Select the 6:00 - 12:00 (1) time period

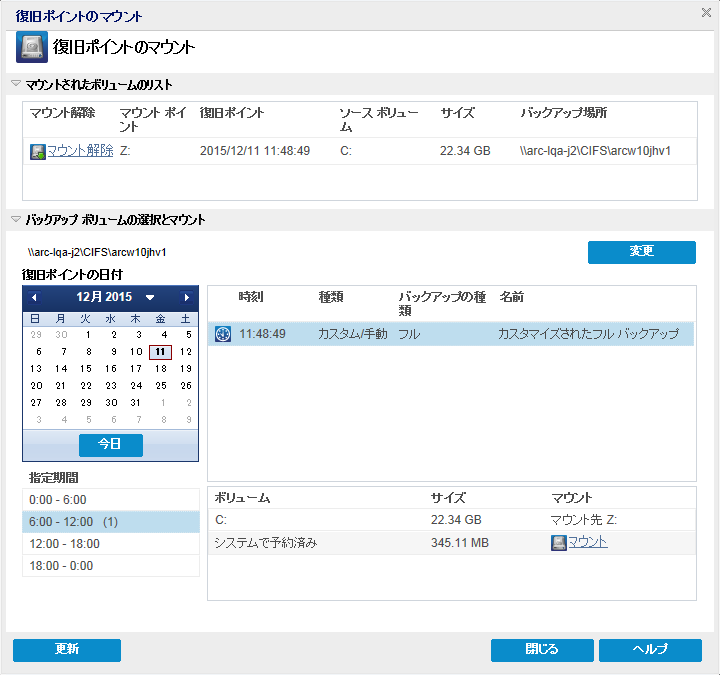[111, 522]
